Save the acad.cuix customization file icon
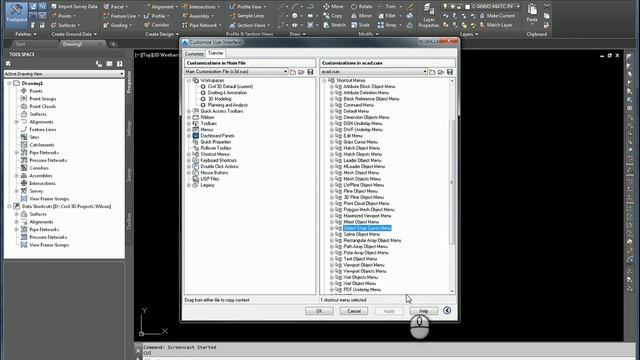Image resolution: width=640 pixels, height=360 pixels. click(x=450, y=72)
